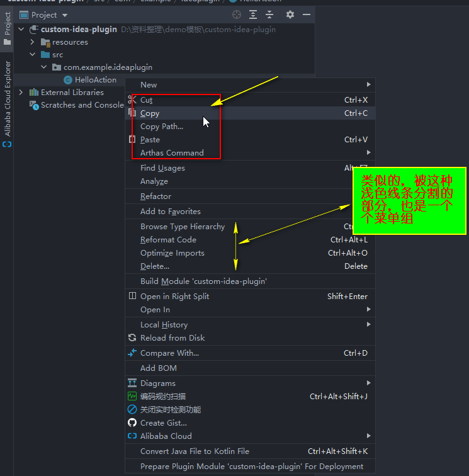Click the resources folder icon
Screen dimensions: 469x476
[x=45, y=42]
